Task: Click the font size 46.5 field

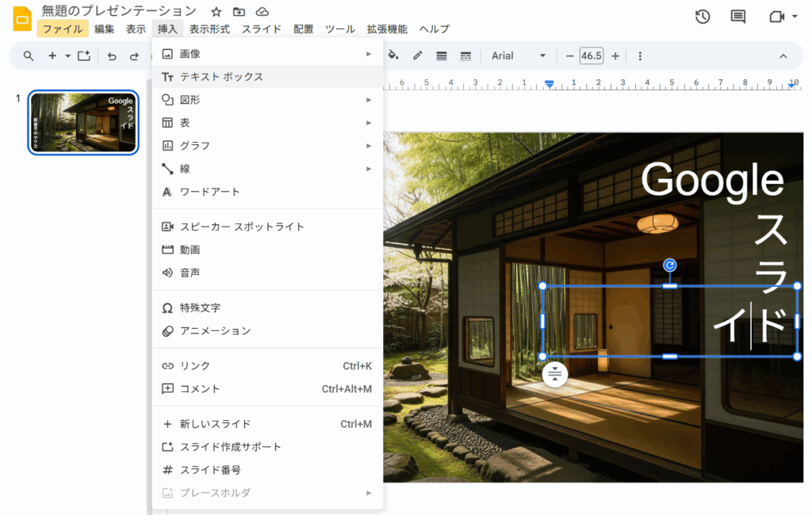Action: tap(592, 55)
